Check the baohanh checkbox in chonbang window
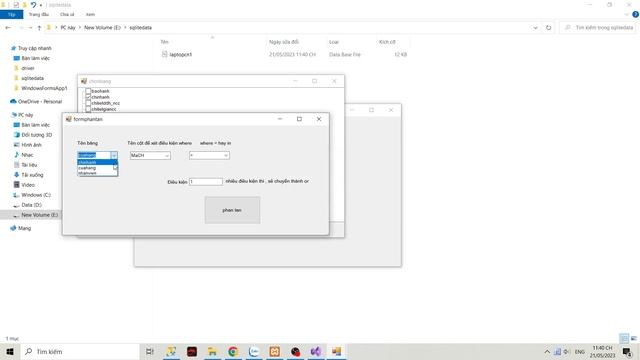Viewport: 640px width, 360px height. coord(88,91)
